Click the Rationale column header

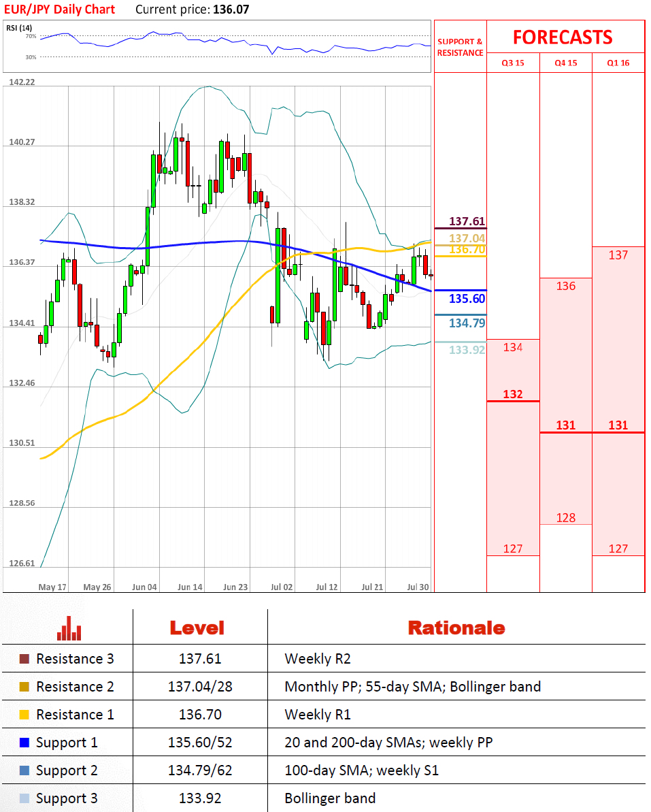[x=456, y=628]
